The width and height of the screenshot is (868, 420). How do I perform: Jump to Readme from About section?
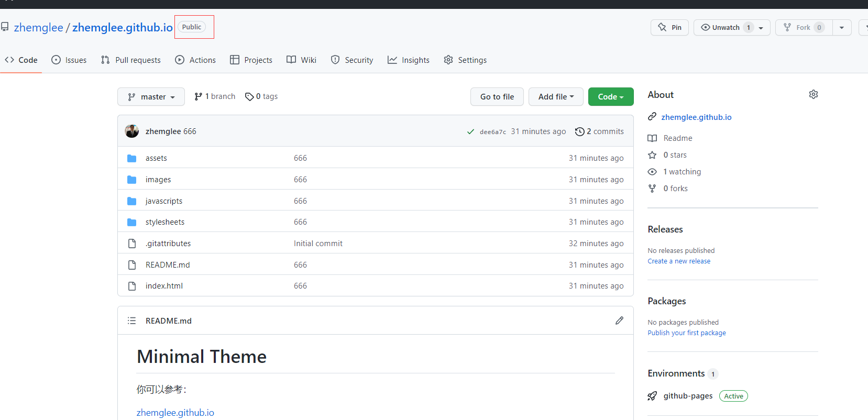(678, 138)
